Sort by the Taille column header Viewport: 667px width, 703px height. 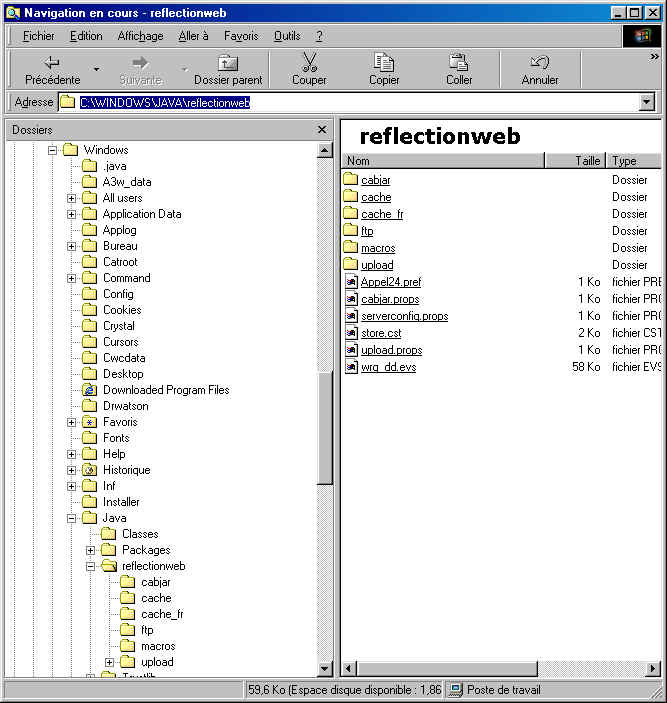(575, 161)
